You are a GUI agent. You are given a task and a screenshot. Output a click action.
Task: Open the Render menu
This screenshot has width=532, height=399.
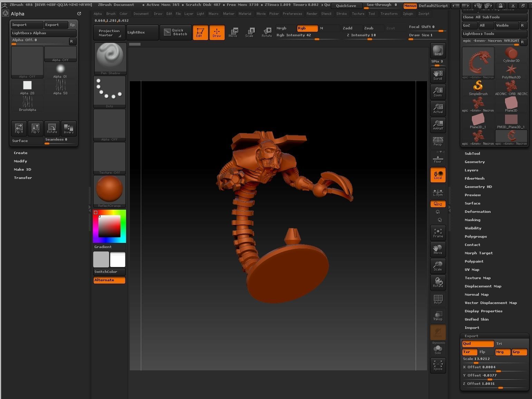pyautogui.click(x=312, y=14)
